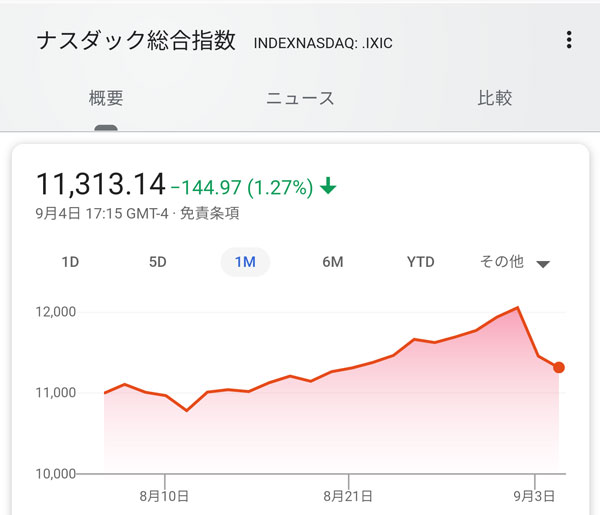Click the INDEXNASDAQ: .IXIC ticker label
This screenshot has height=515, width=600.
[322, 43]
